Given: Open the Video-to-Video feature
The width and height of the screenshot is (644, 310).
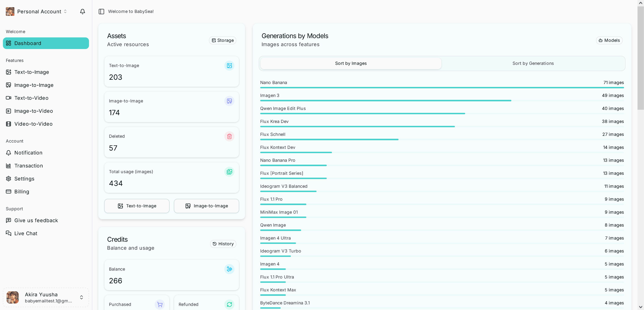Looking at the screenshot, I should (33, 124).
